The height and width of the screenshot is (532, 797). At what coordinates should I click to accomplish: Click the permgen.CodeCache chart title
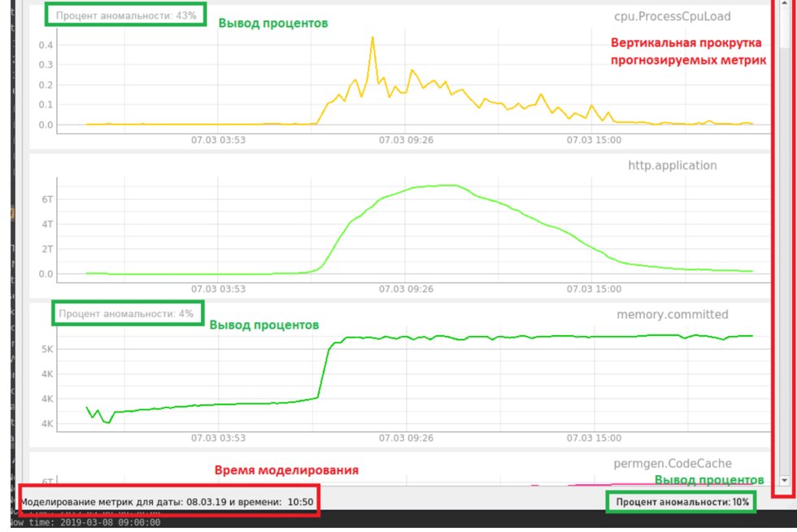672,464
